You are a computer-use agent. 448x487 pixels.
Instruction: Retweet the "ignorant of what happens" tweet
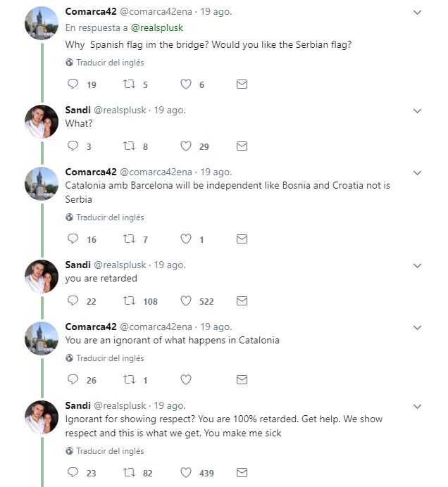coord(129,380)
